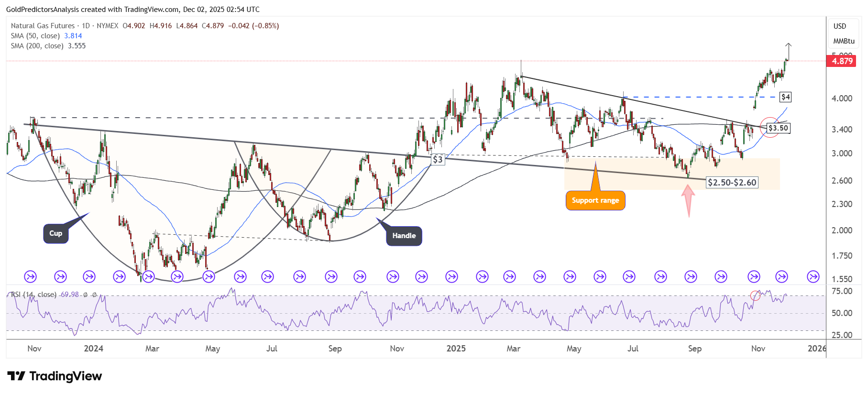Select the pink upward arrow under support zone
Image resolution: width=868 pixels, height=394 pixels.
688,200
